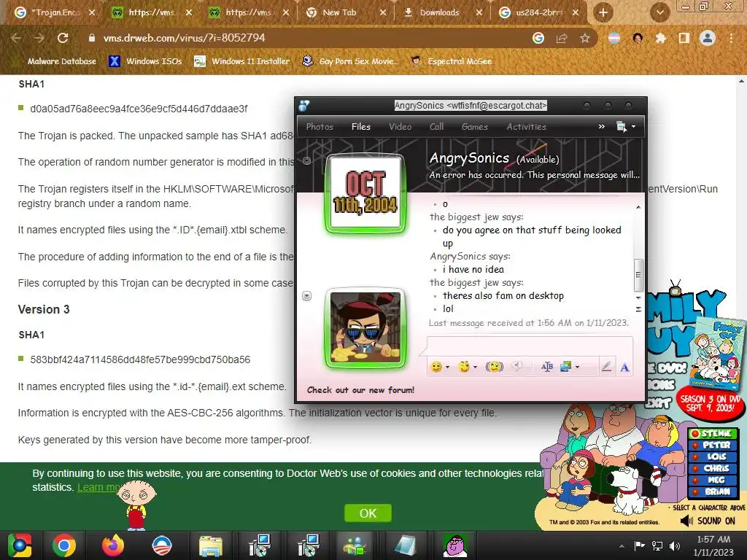Select STEWIE in the character list
The width and height of the screenshot is (747, 560).
pos(712,433)
